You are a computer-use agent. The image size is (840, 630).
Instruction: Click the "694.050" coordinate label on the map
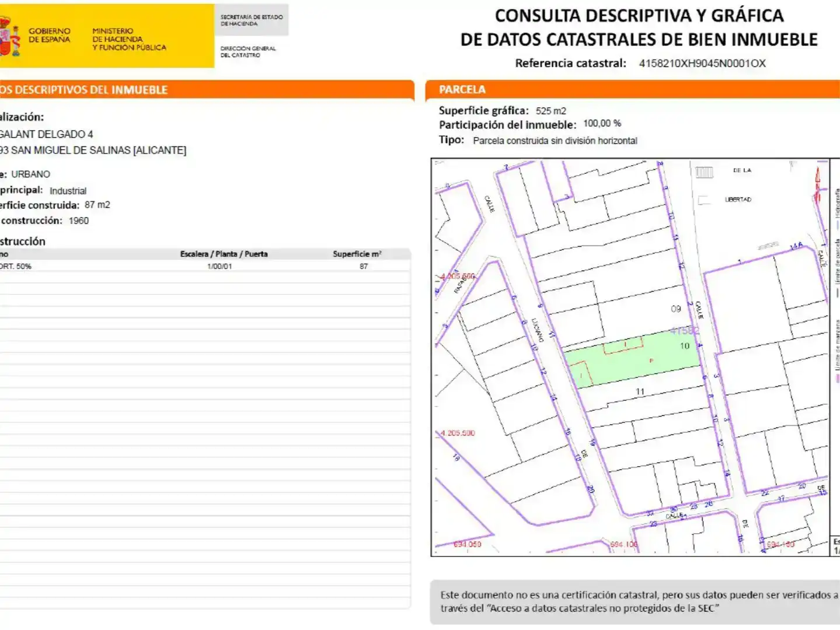tap(468, 544)
